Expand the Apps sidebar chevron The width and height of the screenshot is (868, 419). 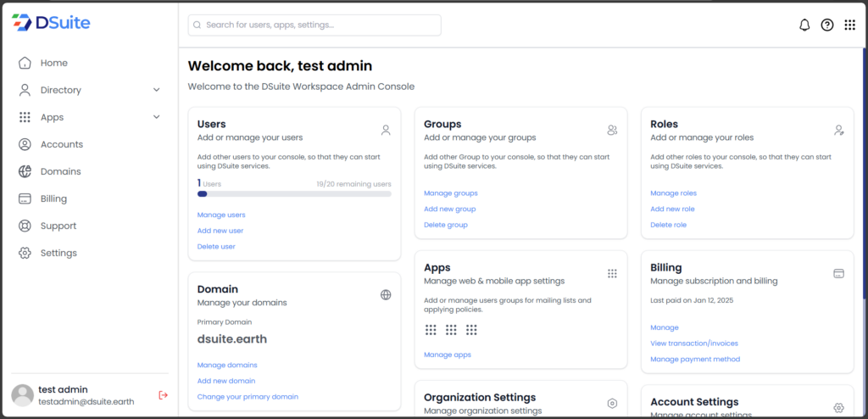pos(156,117)
